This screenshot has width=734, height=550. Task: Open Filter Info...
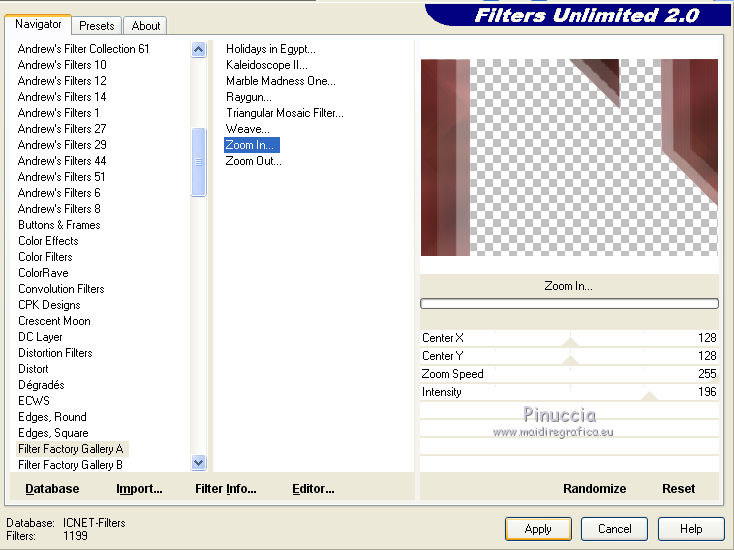click(226, 489)
